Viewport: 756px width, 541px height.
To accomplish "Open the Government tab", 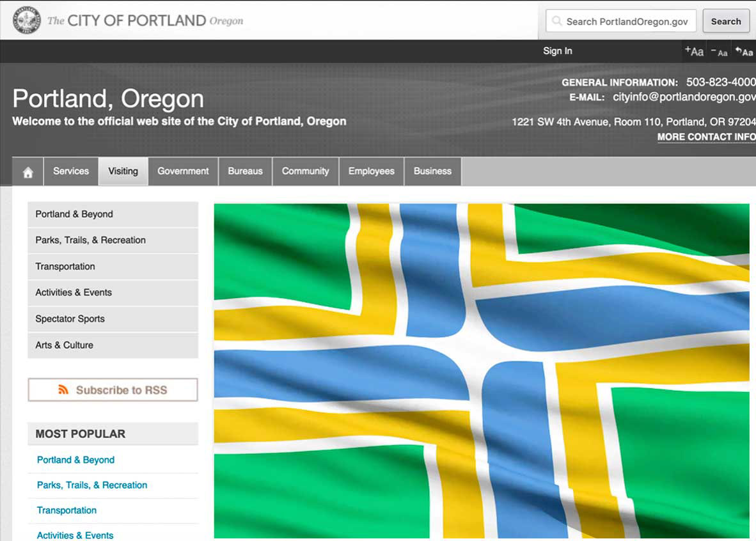I will [x=183, y=171].
